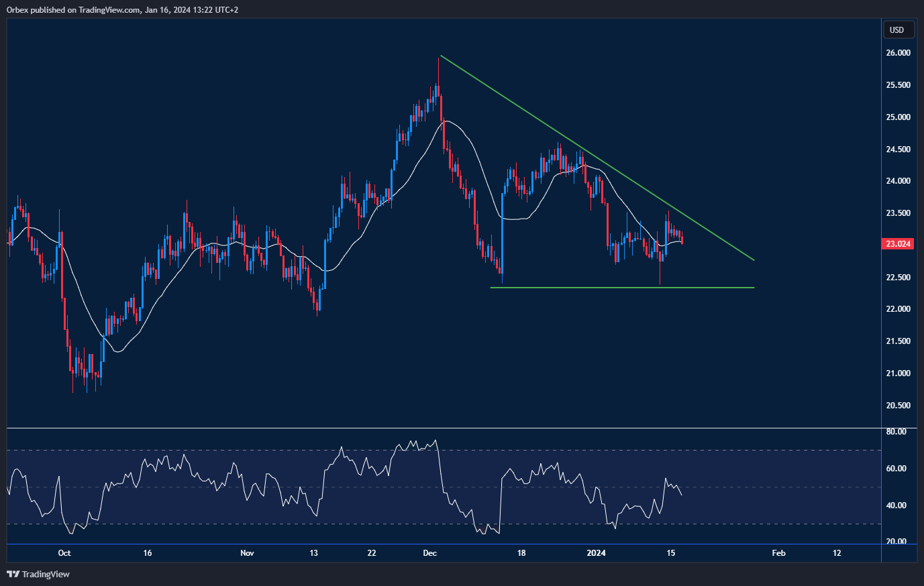The height and width of the screenshot is (586, 924).
Task: Select the Oct label on time axis
Action: pos(64,553)
